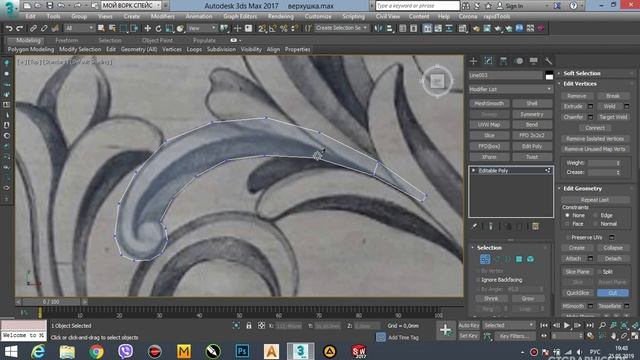Enable the Preserve UVs checkbox

click(x=568, y=237)
